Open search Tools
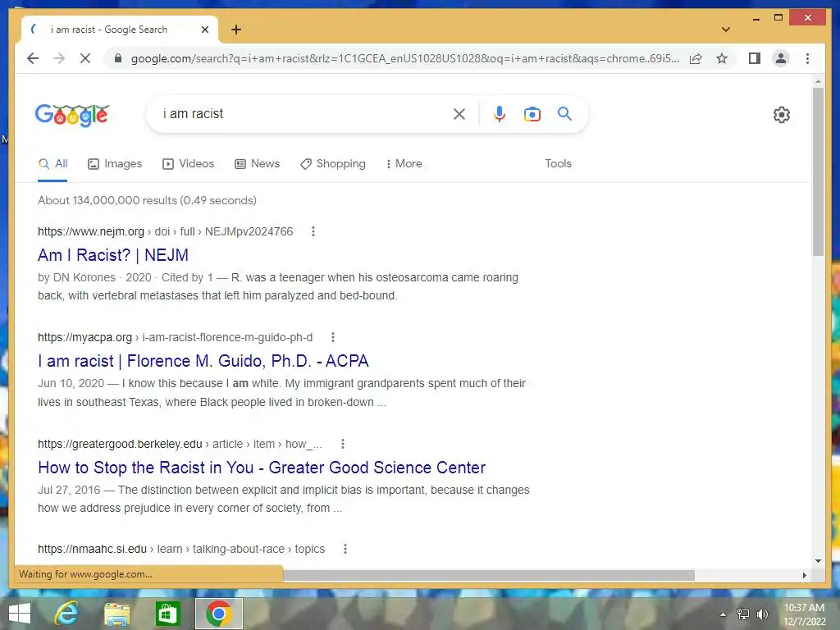840x630 pixels. coord(558,164)
